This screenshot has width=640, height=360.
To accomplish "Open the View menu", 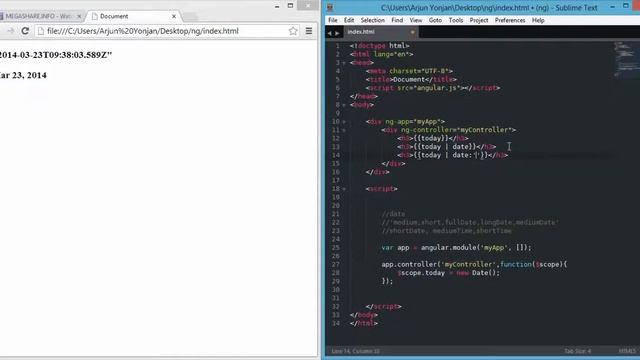I will tap(416, 20).
